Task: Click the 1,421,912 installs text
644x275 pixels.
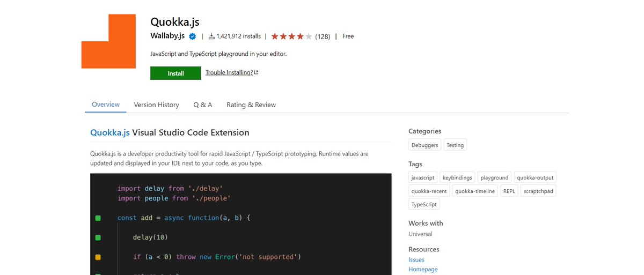Action: pos(239,36)
